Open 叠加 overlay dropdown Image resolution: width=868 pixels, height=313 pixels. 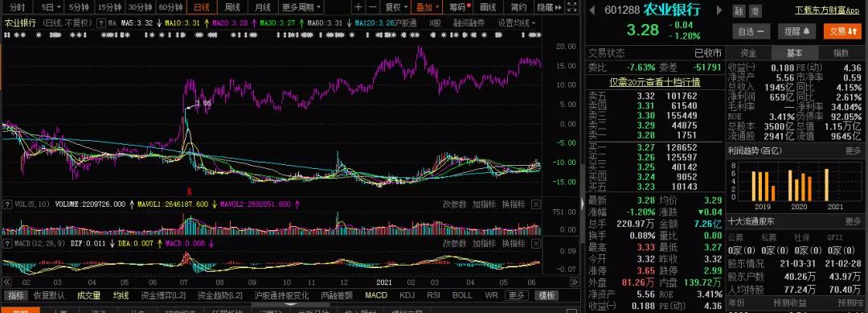click(x=428, y=7)
